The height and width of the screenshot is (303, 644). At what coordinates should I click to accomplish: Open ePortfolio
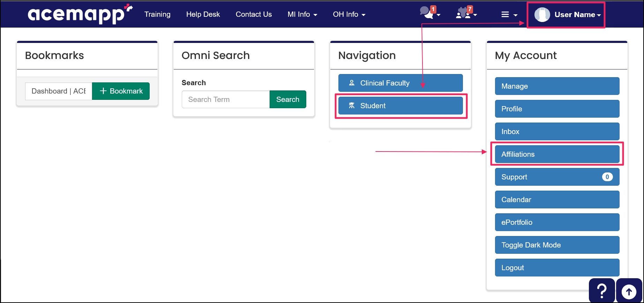click(x=557, y=222)
